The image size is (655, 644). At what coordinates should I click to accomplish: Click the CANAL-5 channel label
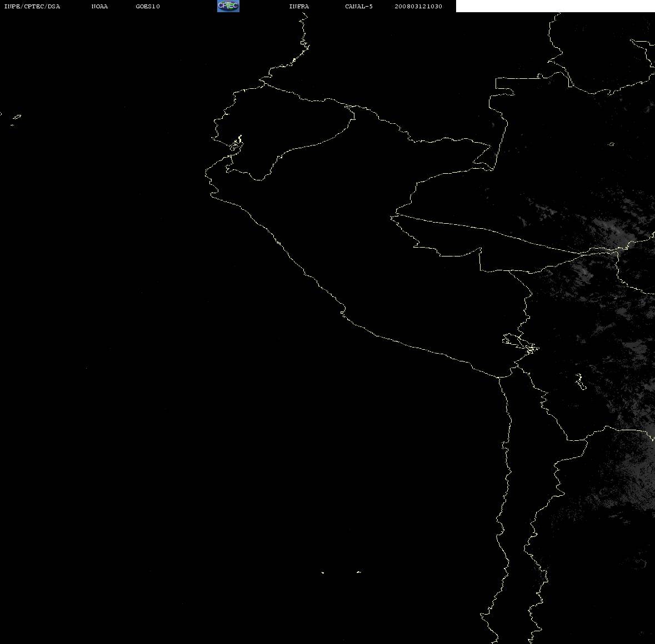tap(359, 6)
